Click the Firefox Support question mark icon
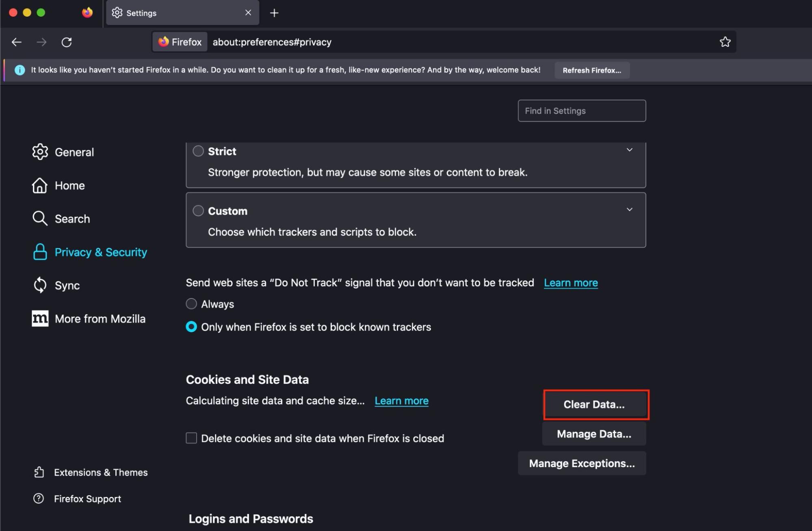 39,498
